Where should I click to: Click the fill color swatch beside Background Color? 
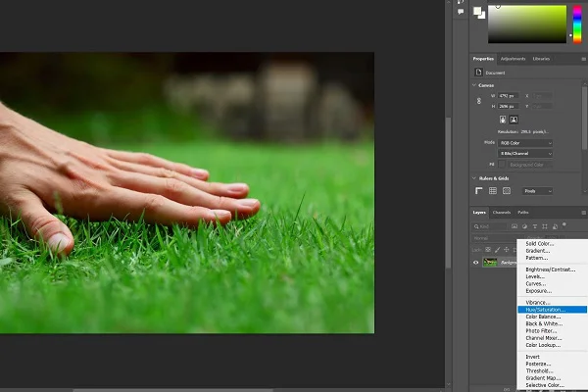coord(502,165)
